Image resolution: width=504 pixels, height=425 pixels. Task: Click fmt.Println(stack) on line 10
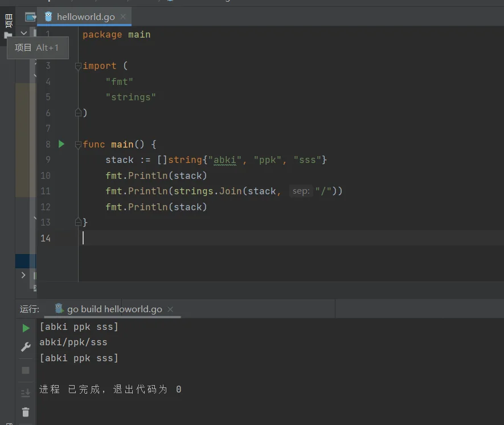(x=156, y=176)
